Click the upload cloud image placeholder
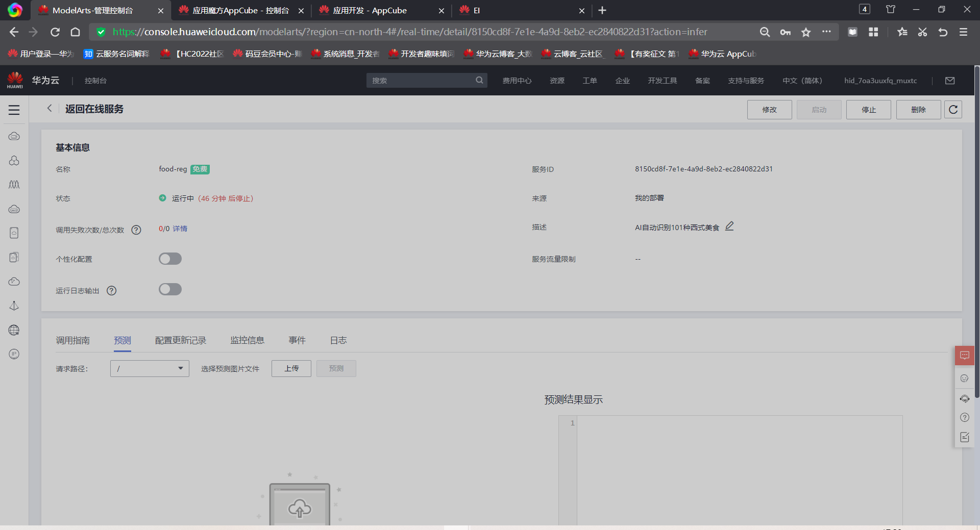The height and width of the screenshot is (530, 980). [300, 504]
